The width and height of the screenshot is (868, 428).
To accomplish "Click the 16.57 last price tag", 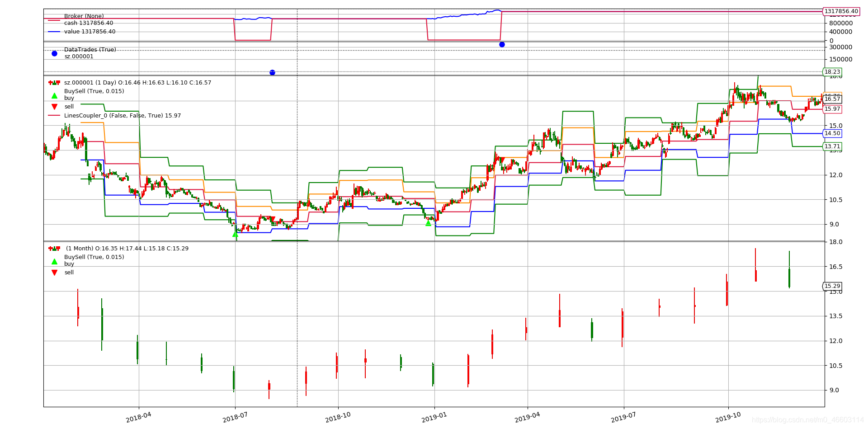I will pyautogui.click(x=834, y=98).
